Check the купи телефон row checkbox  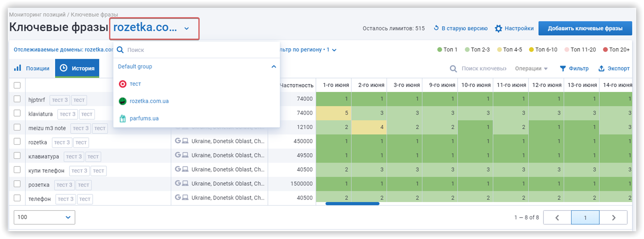(17, 170)
